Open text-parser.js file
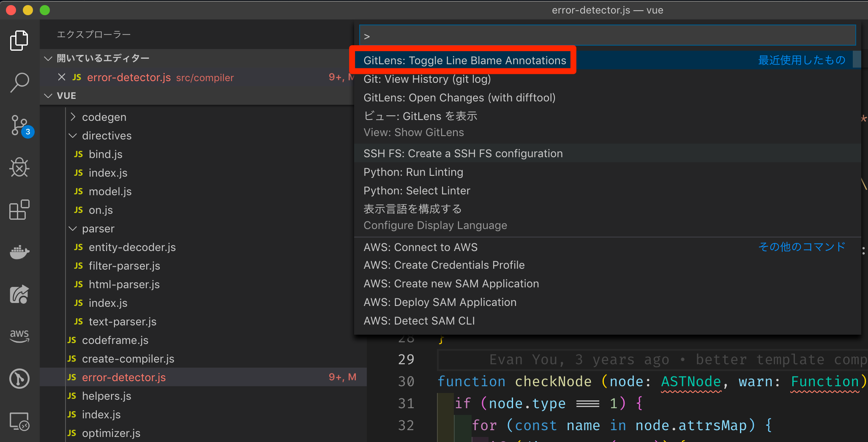This screenshot has height=442, width=868. [x=122, y=322]
